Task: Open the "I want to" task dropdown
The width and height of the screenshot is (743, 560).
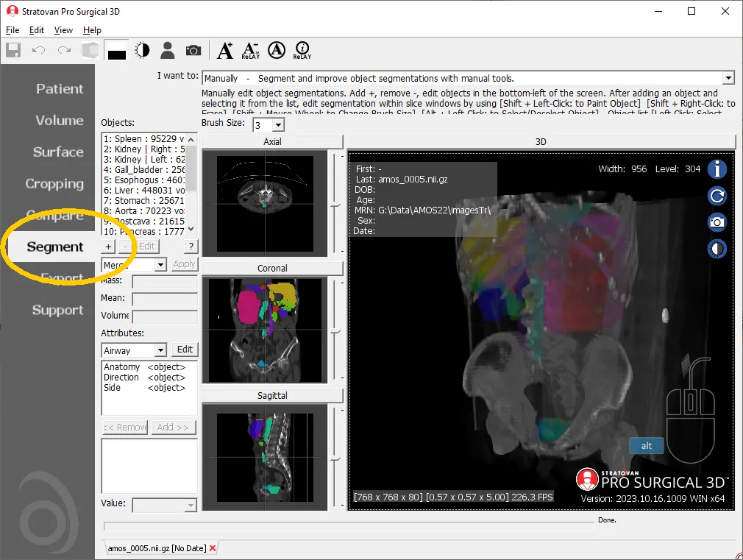Action: coord(728,78)
